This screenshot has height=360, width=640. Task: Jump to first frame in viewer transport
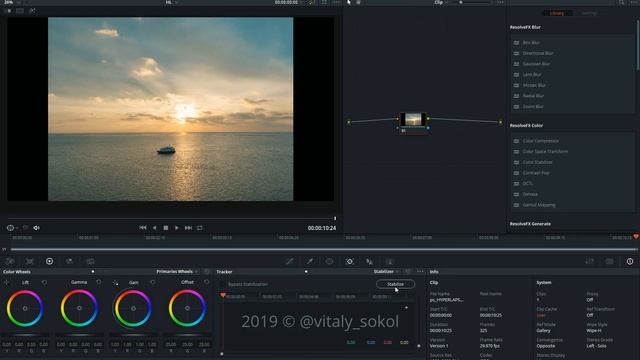click(143, 228)
